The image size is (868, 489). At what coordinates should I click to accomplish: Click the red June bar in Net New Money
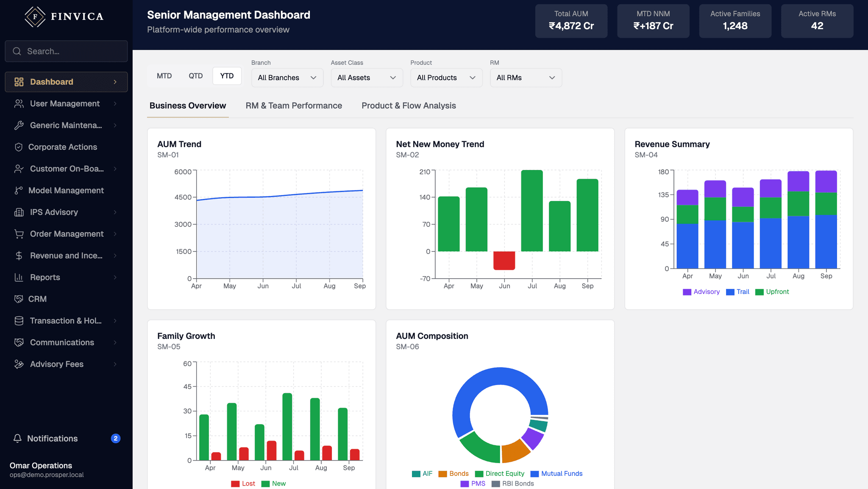504,261
